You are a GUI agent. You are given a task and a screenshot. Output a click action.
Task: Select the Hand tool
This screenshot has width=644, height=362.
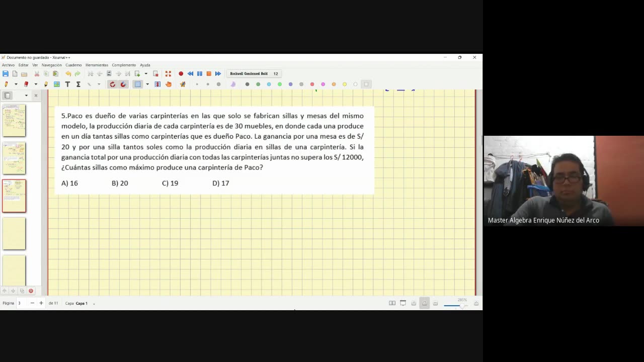coord(169,84)
